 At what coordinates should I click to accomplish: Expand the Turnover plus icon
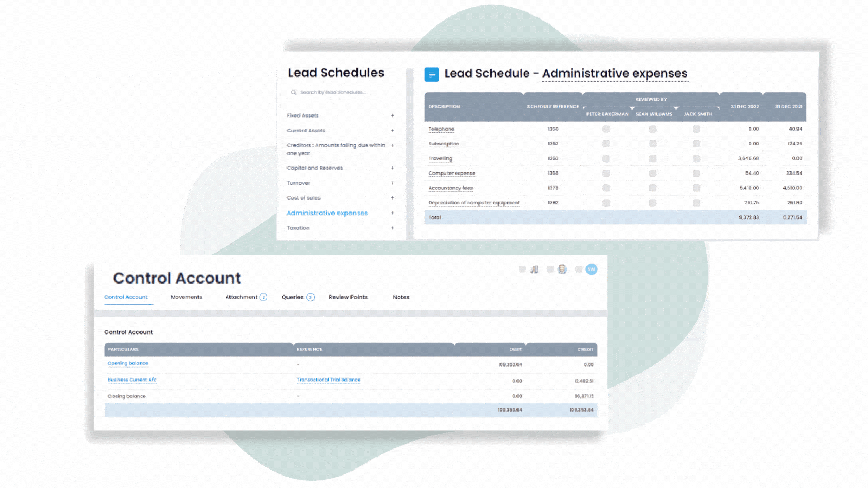click(x=392, y=183)
